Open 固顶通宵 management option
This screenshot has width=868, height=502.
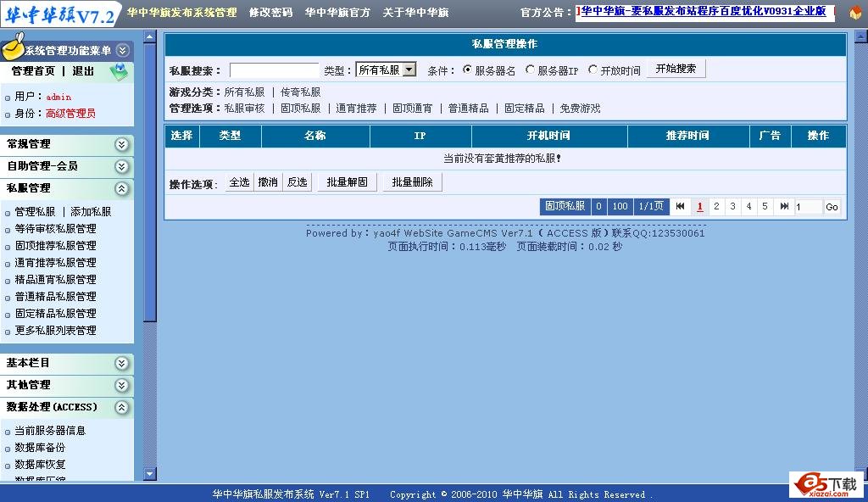[x=413, y=109]
